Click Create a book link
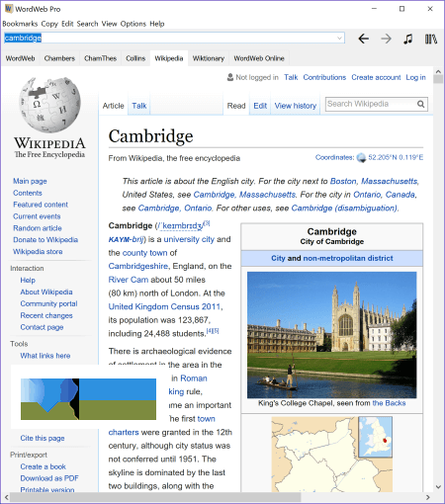Image resolution: width=445 pixels, height=504 pixels. (x=44, y=466)
